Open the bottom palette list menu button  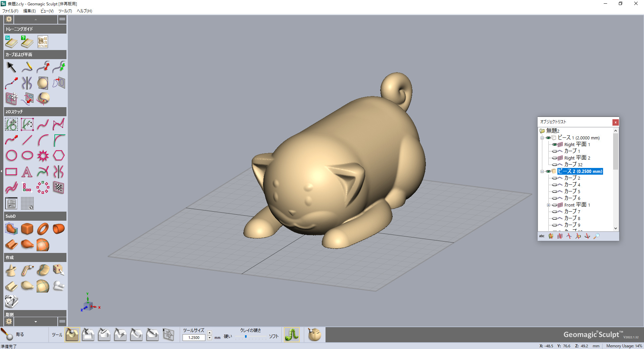(62, 321)
